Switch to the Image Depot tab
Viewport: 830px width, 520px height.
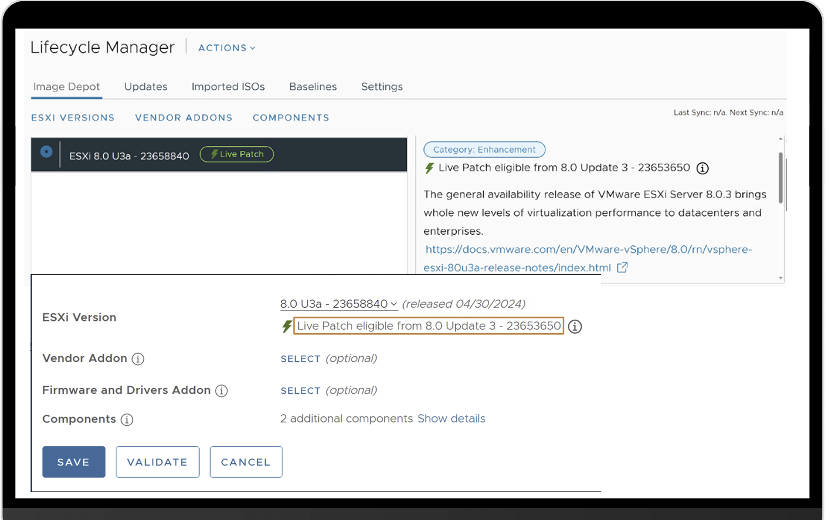click(66, 86)
